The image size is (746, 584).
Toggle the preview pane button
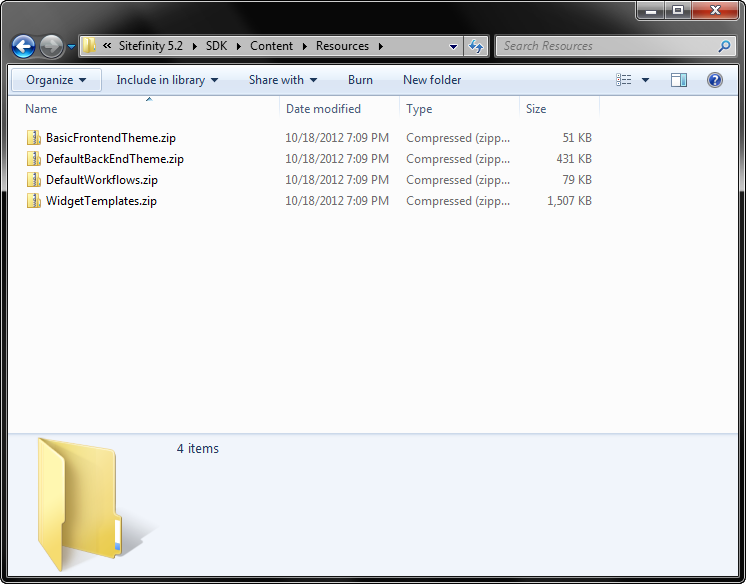pos(679,80)
